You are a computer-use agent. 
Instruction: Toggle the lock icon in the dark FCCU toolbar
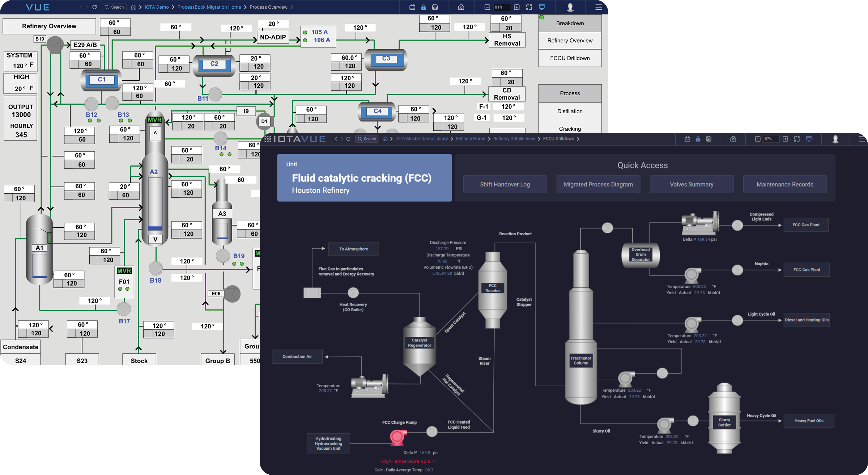(x=698, y=139)
